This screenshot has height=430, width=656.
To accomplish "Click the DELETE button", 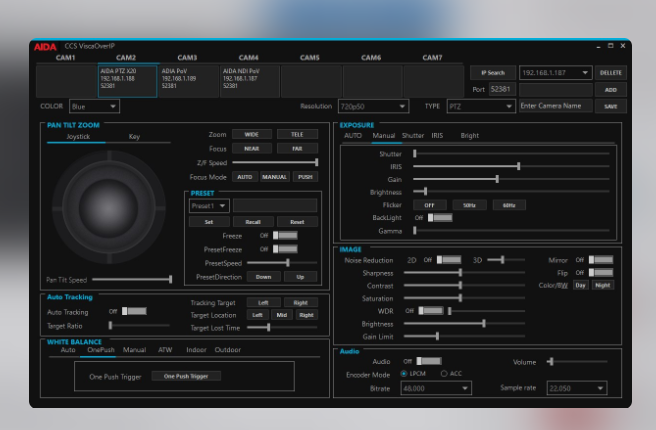I will [x=610, y=73].
